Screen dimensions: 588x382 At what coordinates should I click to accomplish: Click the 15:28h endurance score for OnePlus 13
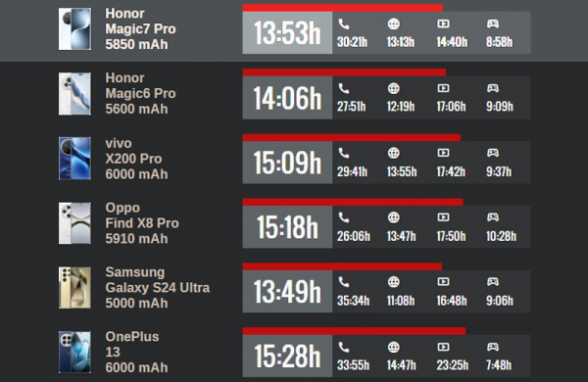[x=287, y=356]
